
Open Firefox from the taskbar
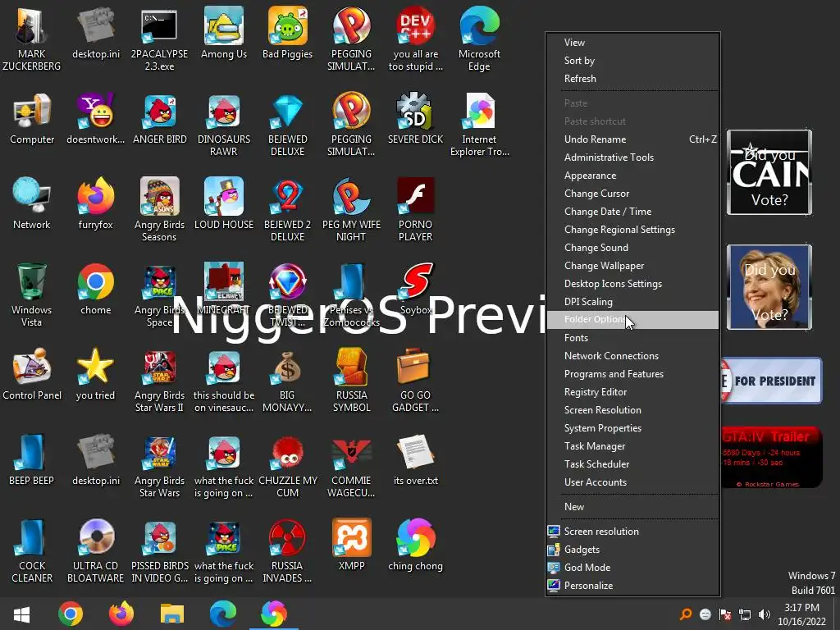[121, 614]
